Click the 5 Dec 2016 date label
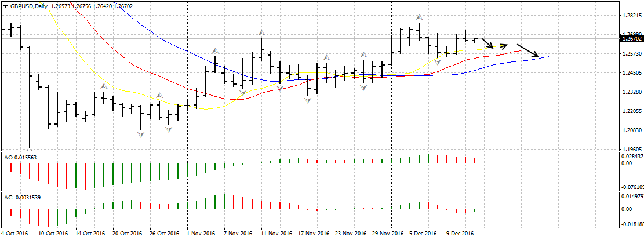 (x=423, y=234)
